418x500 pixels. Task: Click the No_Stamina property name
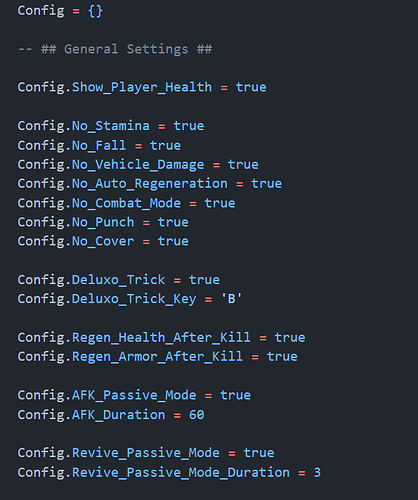(111, 126)
